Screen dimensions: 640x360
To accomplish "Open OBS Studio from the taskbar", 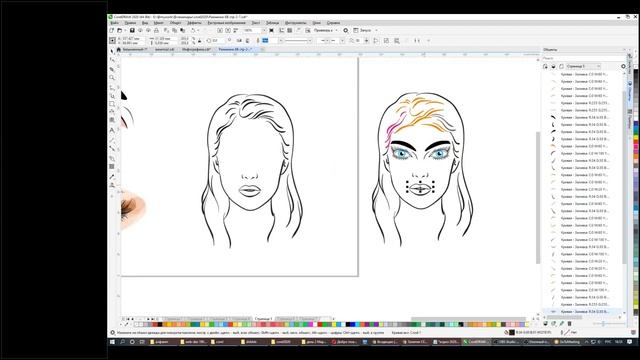I will click(507, 342).
